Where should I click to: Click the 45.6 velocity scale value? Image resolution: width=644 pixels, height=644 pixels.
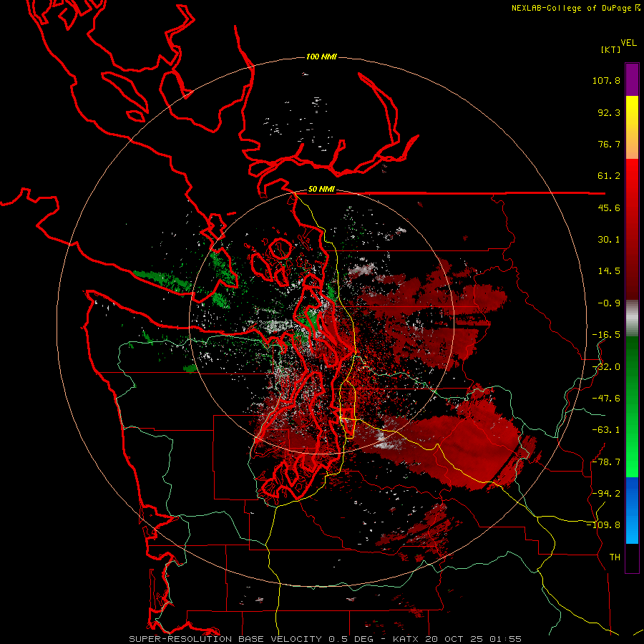[609, 208]
